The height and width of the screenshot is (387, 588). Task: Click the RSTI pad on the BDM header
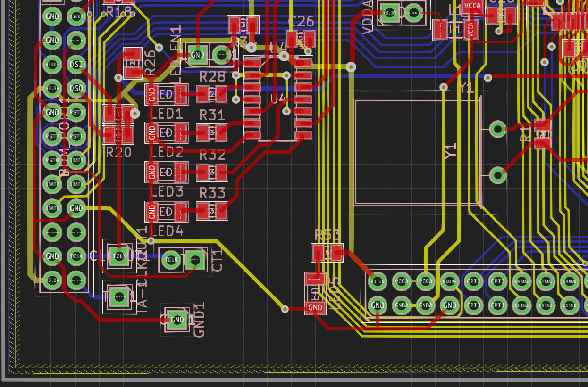click(52, 64)
